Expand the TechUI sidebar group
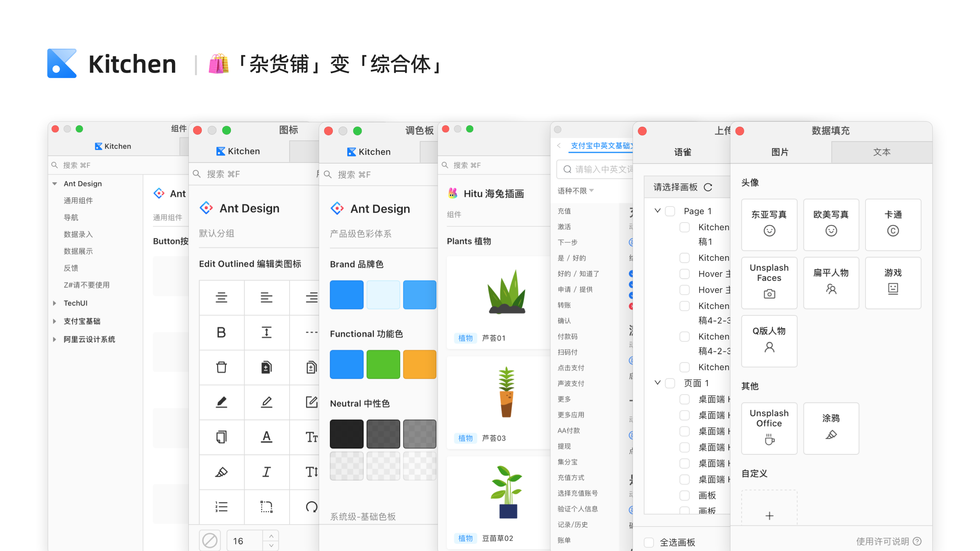This screenshot has width=980, height=551. coord(55,303)
